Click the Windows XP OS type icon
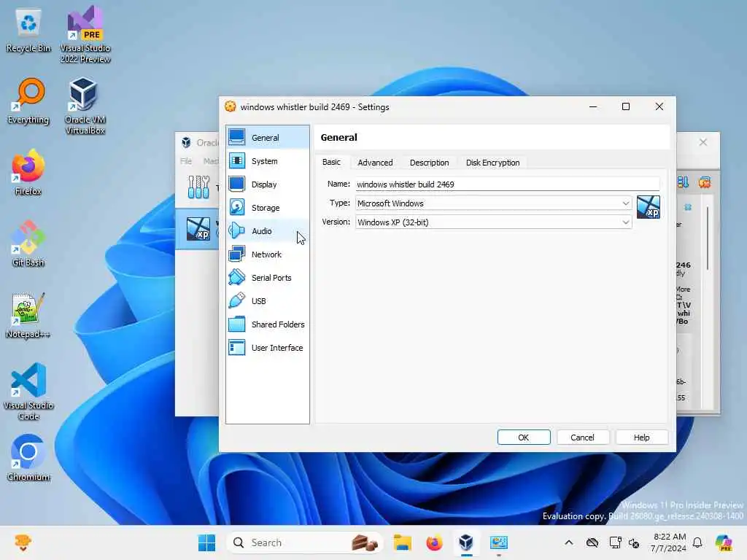Image resolution: width=747 pixels, height=560 pixels. pos(649,207)
